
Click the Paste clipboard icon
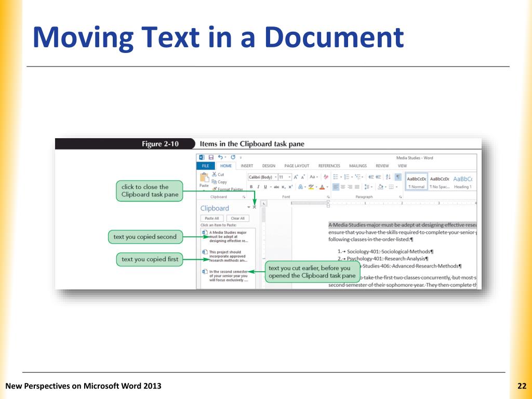(204, 178)
